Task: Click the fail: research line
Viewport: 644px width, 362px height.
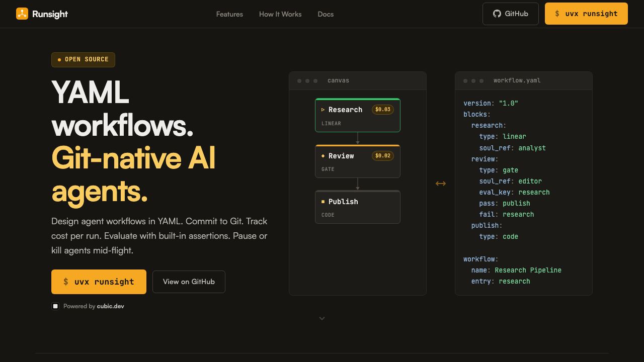Action: [x=507, y=214]
